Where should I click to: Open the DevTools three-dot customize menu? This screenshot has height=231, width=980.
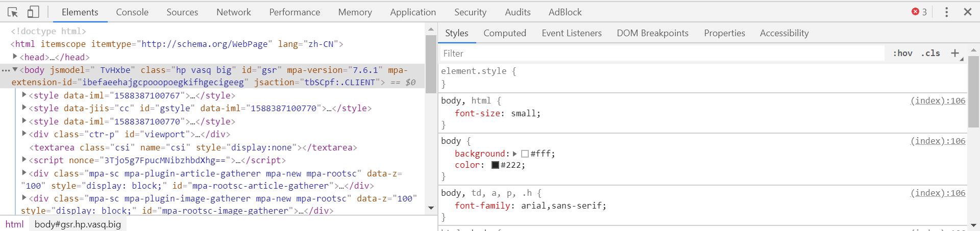click(x=946, y=12)
